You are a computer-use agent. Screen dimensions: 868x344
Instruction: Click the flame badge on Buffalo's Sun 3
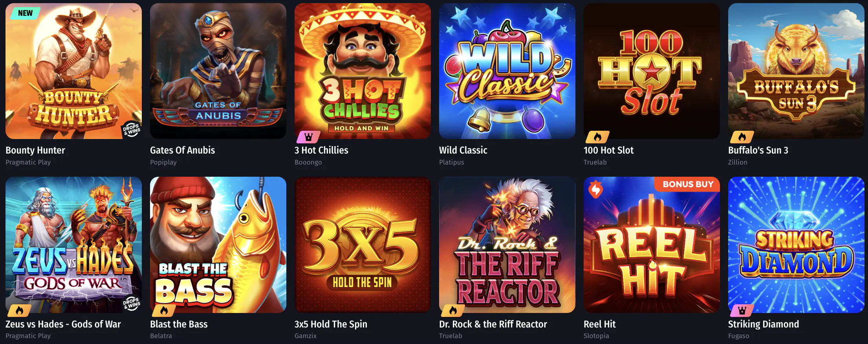[x=742, y=137]
